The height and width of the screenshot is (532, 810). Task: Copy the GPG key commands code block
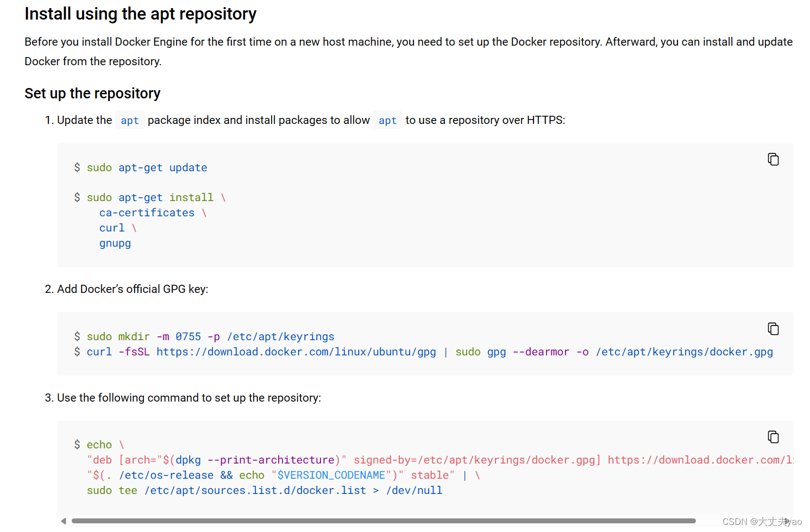(x=773, y=329)
